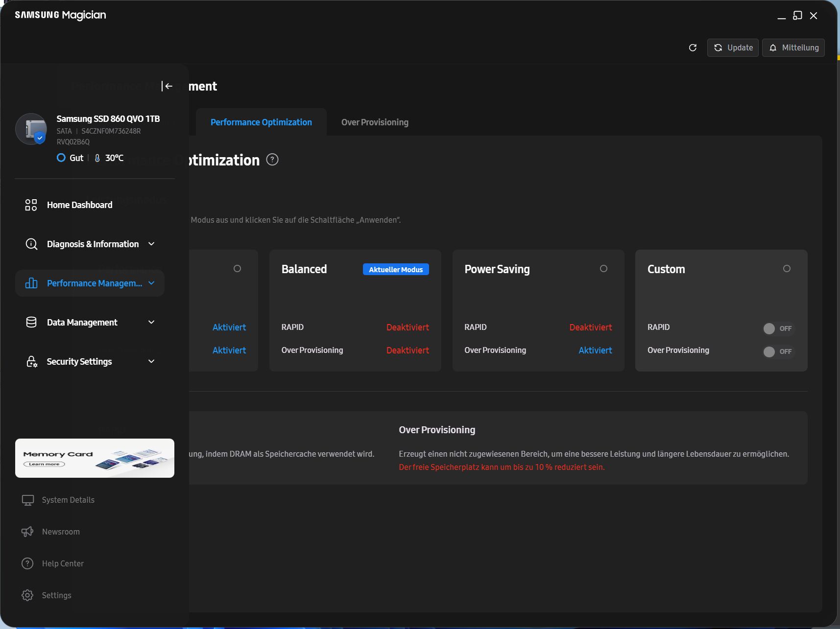The width and height of the screenshot is (840, 629).
Task: Open Help Center question mark icon
Action: [x=28, y=563]
